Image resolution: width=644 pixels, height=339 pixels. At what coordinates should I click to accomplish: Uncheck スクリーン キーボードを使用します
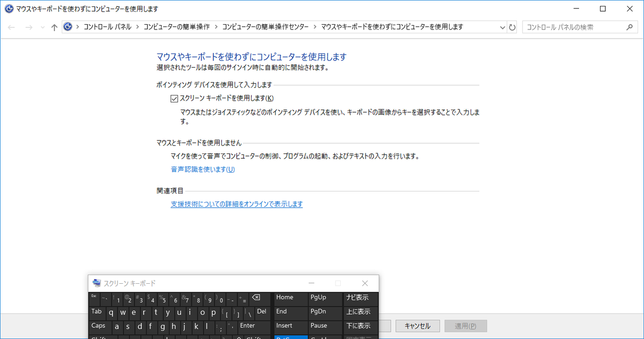tap(174, 98)
